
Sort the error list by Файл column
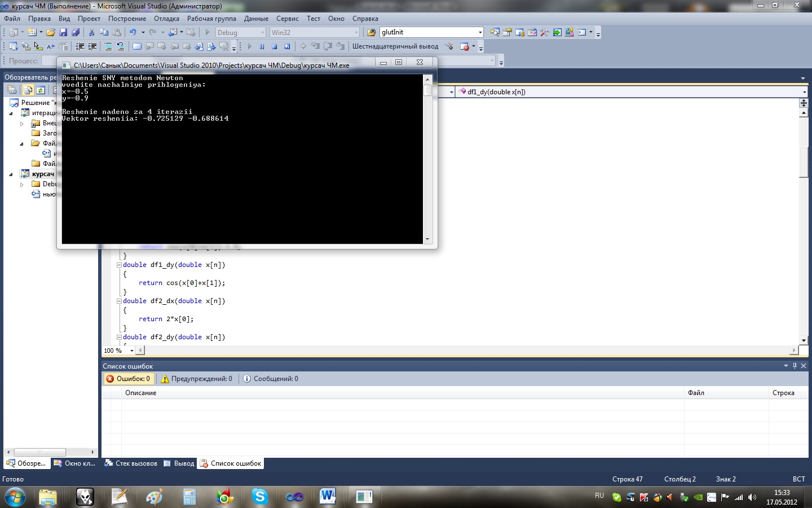point(726,393)
